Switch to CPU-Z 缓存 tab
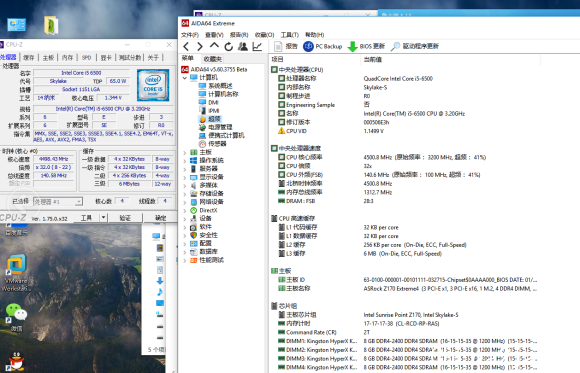 (x=28, y=57)
